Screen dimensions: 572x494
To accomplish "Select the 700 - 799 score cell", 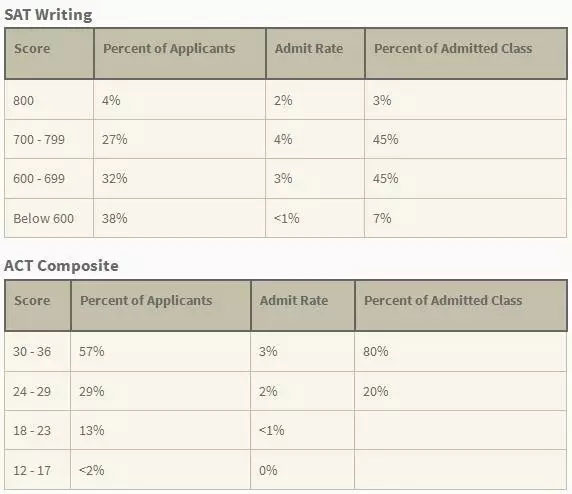I will (x=49, y=139).
